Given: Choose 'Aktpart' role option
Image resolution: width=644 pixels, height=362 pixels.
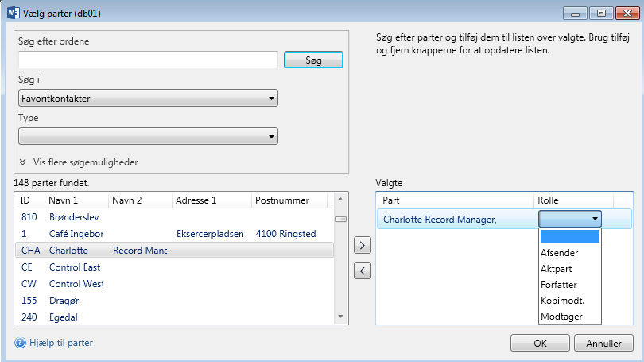Looking at the screenshot, I should pos(557,269).
